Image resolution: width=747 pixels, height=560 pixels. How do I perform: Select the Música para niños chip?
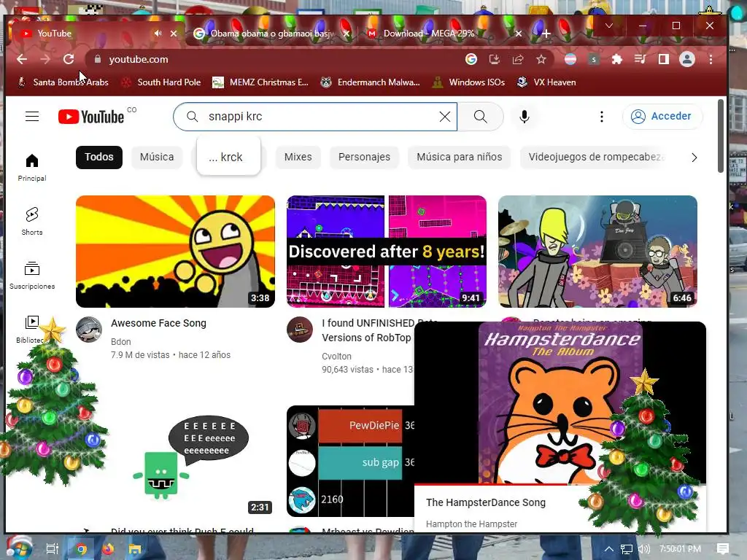pos(460,157)
